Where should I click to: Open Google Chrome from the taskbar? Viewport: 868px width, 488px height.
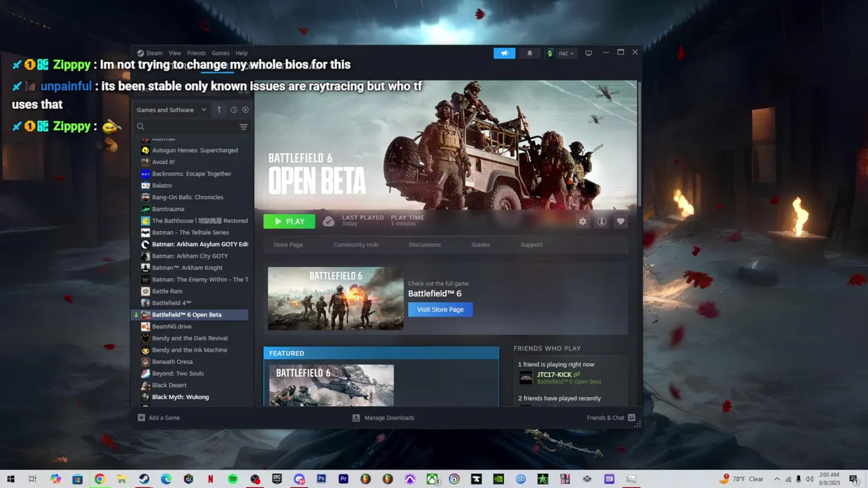pos(100,479)
